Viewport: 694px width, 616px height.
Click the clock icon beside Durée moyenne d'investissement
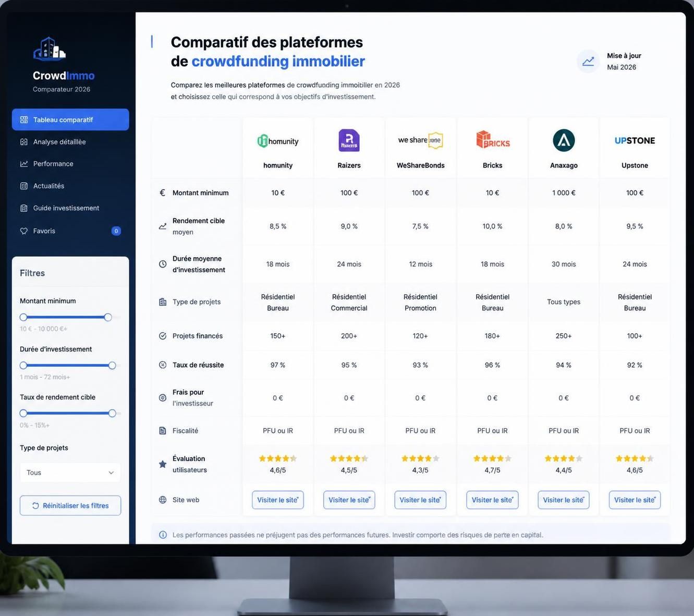coord(163,264)
